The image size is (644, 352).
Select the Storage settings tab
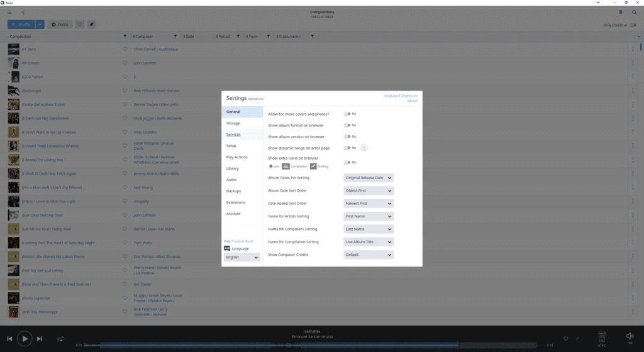tap(242, 123)
